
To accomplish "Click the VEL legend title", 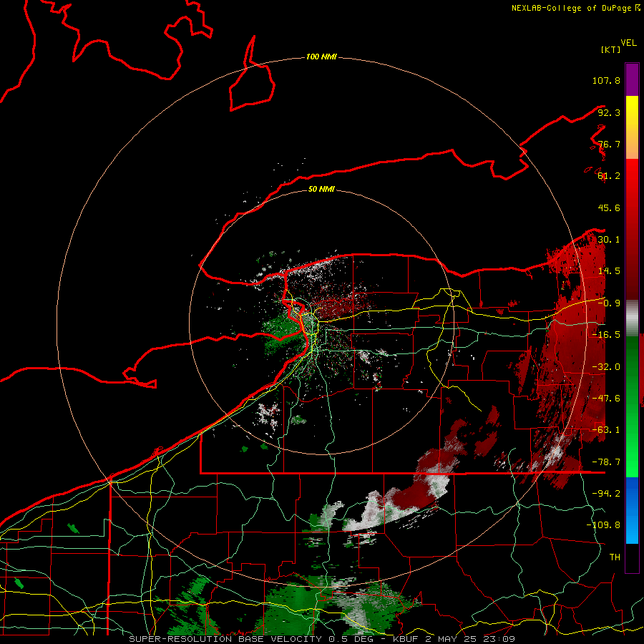I will click(628, 43).
